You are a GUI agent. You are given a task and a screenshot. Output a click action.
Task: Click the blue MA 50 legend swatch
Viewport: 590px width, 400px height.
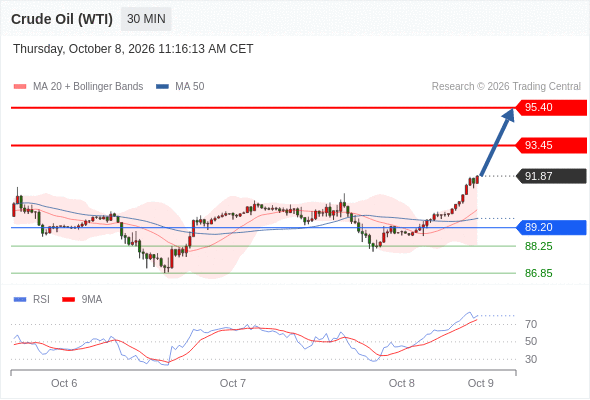tap(162, 87)
